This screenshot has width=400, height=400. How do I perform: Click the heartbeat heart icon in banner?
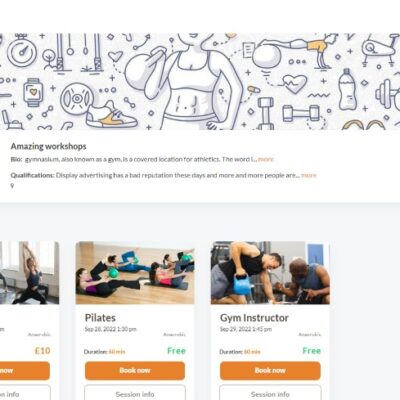295,83
